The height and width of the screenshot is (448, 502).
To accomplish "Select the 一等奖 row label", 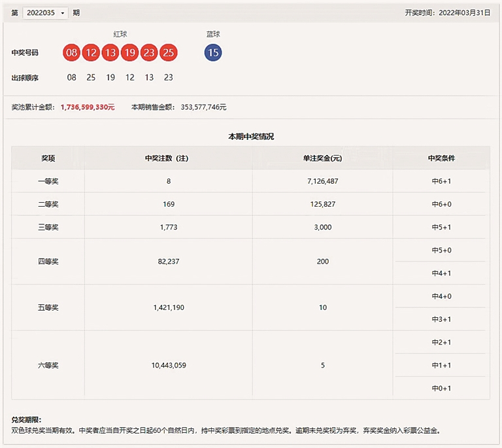I will tap(48, 181).
